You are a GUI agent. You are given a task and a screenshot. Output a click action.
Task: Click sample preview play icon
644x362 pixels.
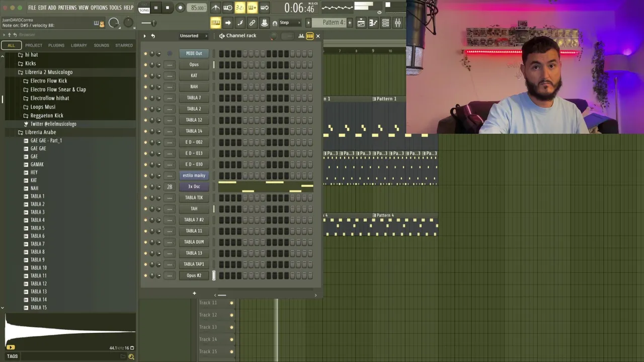(x=10, y=347)
